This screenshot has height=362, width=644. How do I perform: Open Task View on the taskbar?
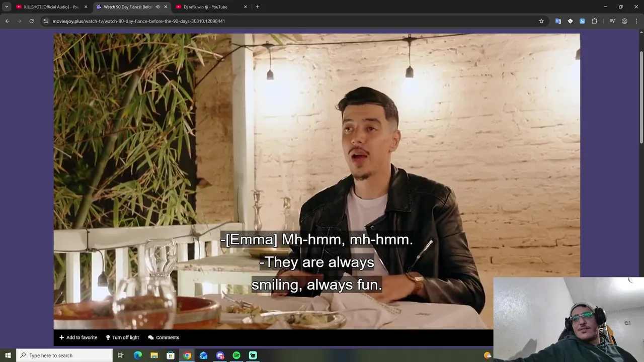click(x=121, y=355)
